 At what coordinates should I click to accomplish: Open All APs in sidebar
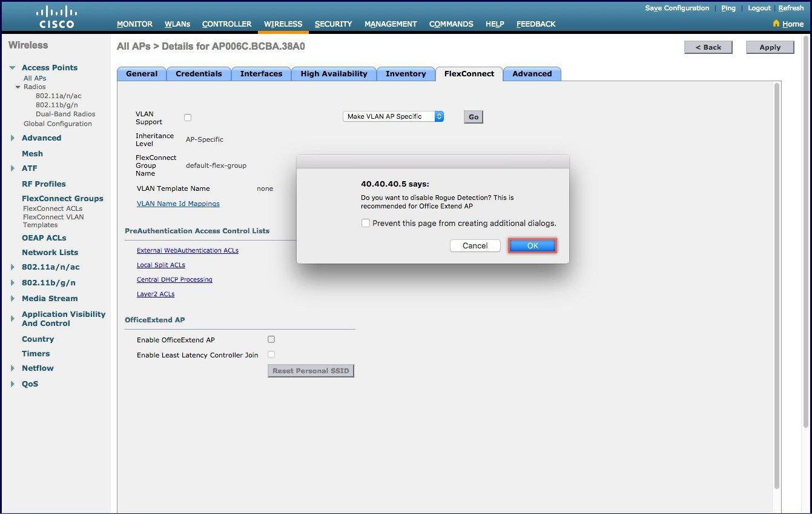pyautogui.click(x=35, y=78)
